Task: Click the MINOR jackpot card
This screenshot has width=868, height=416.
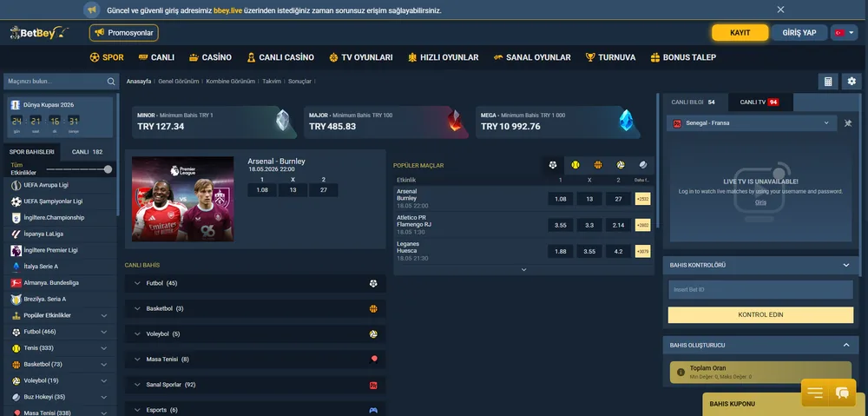Action: (x=214, y=122)
